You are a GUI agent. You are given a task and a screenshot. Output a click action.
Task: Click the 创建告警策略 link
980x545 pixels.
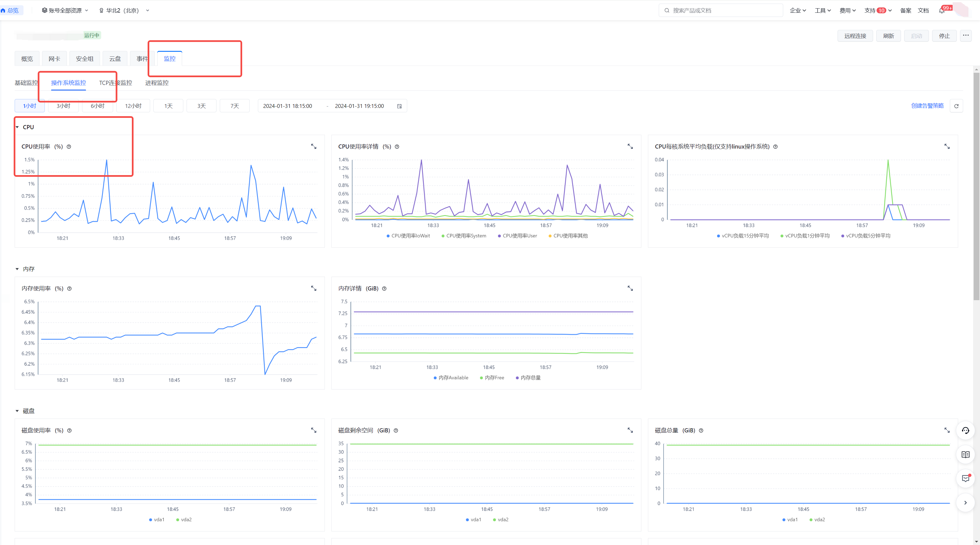tap(927, 106)
